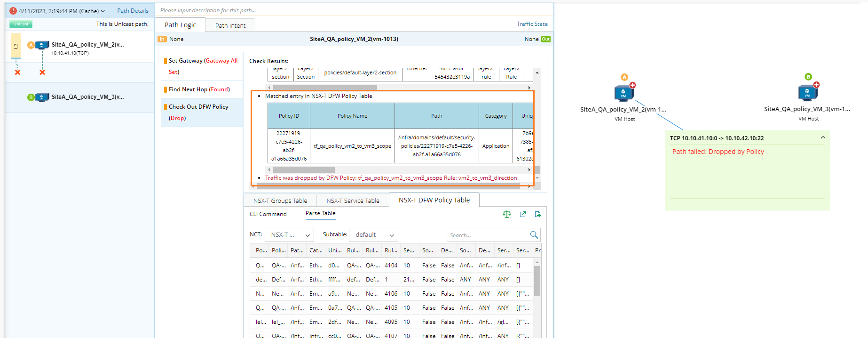Click the export table icon

click(537, 214)
